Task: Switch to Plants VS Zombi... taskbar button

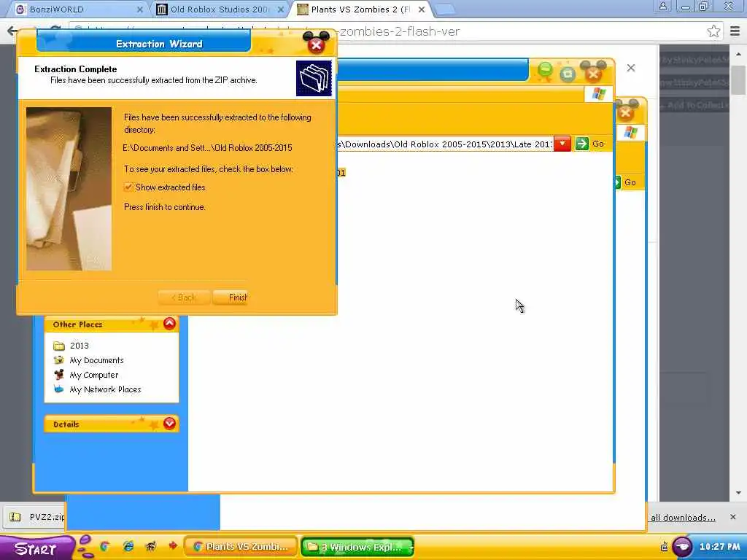Action: (x=241, y=547)
